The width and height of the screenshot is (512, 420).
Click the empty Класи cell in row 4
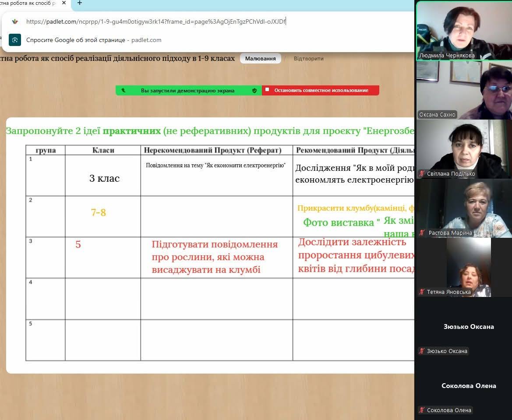[x=103, y=299]
